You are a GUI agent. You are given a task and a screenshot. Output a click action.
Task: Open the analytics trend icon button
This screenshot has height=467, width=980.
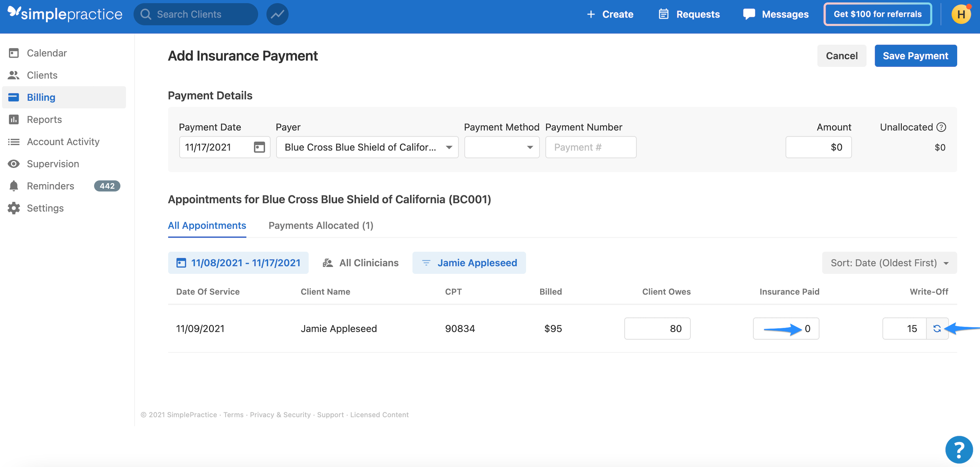[277, 14]
